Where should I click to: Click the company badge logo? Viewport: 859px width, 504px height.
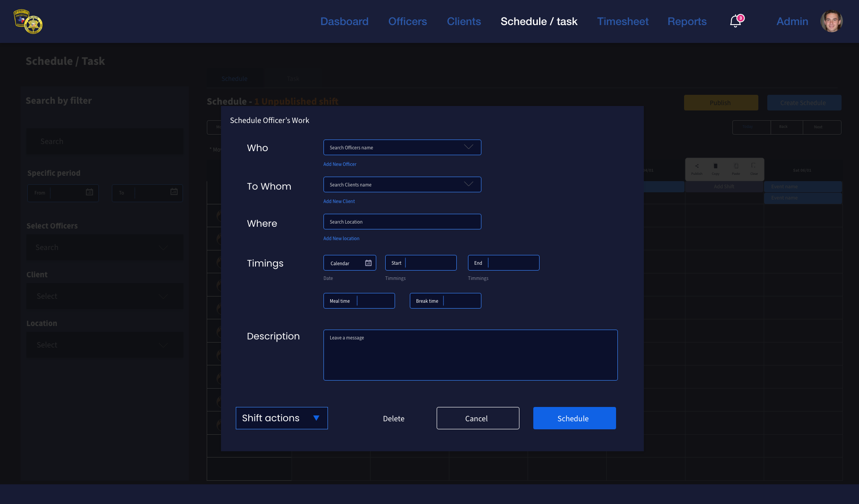[x=28, y=21]
